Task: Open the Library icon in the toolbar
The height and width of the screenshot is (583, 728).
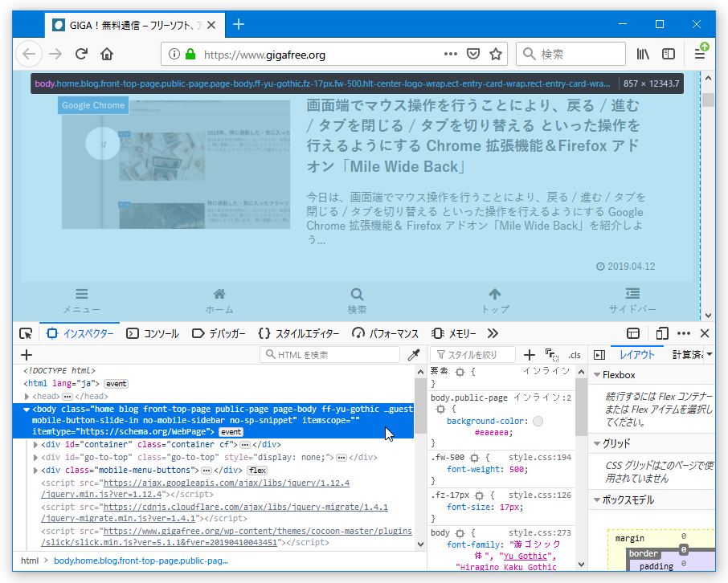Action: click(x=643, y=54)
